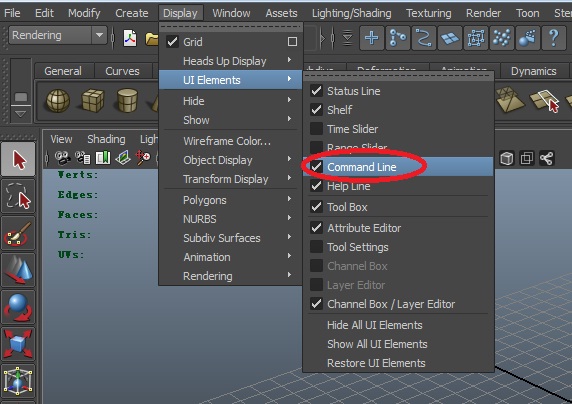Select the Scale tool cube icon
Viewport: 572px width, 404px height.
pos(18,344)
